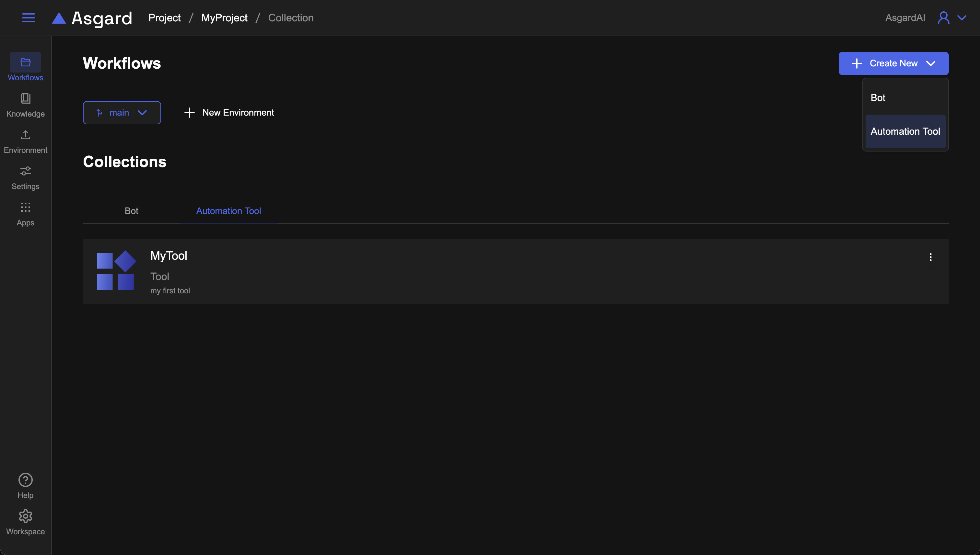
Task: Switch to the Bot collections tab
Action: pyautogui.click(x=131, y=211)
